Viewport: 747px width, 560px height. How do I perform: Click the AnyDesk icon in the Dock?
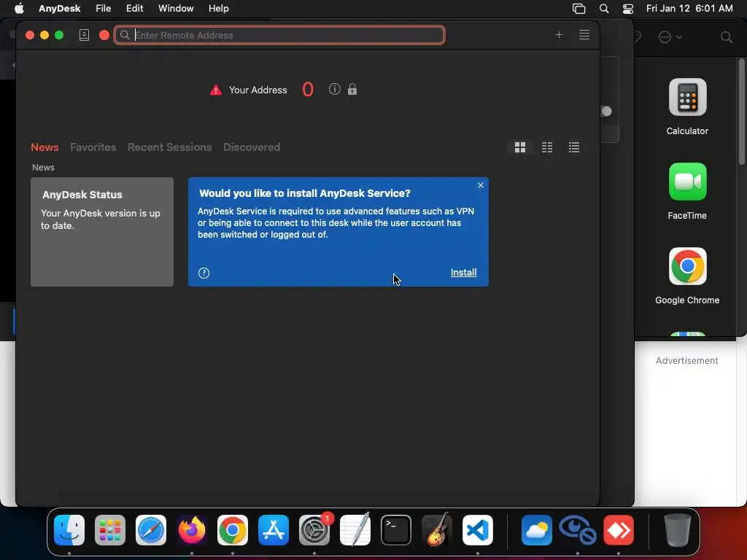619,530
